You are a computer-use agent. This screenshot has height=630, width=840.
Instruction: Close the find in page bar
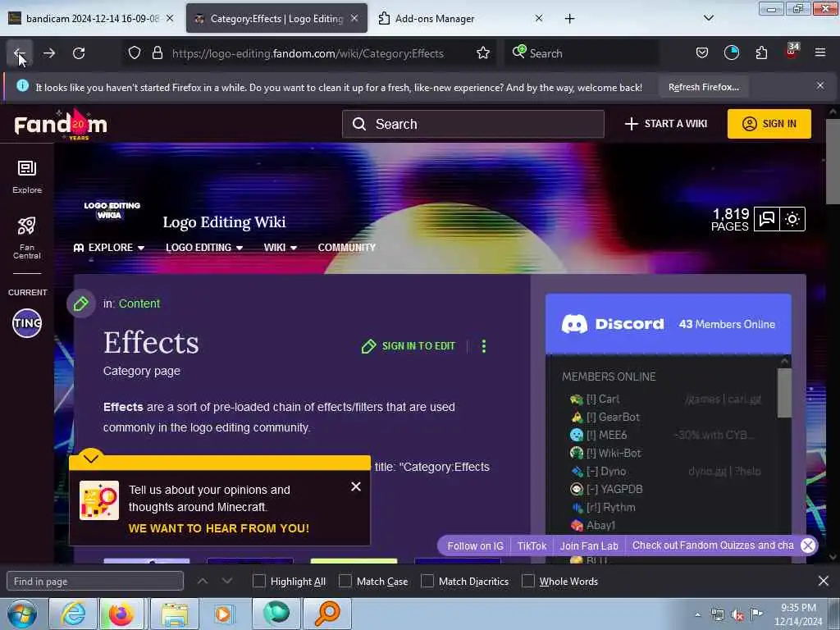[824, 581]
